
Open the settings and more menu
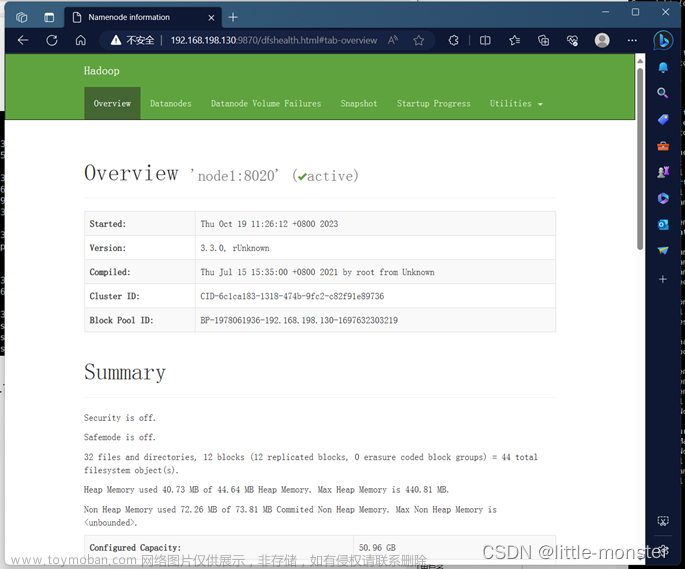632,40
